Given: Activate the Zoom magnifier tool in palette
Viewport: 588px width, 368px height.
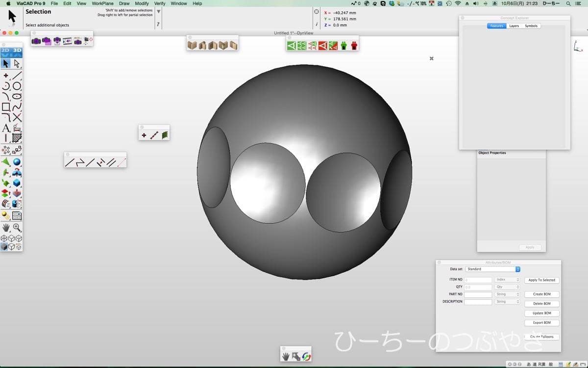Looking at the screenshot, I should (17, 227).
